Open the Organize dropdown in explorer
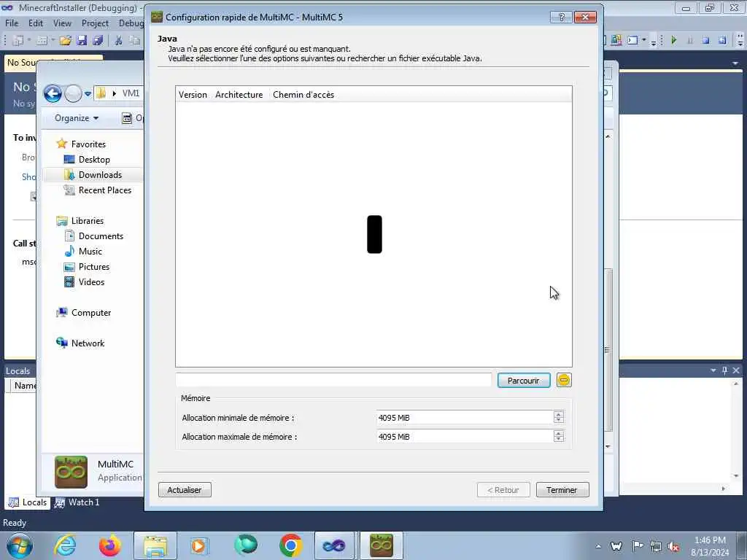 coord(76,118)
